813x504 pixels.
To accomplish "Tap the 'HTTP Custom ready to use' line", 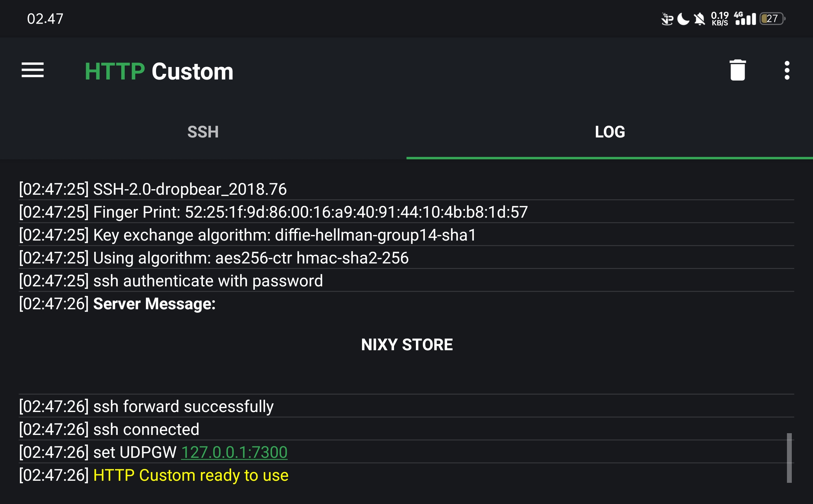I will coord(190,475).
